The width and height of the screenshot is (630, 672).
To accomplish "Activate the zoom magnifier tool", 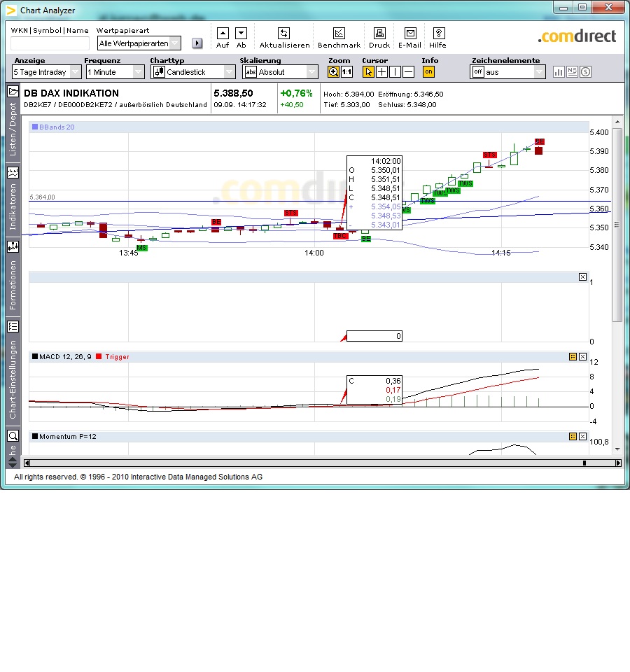I will (333, 72).
